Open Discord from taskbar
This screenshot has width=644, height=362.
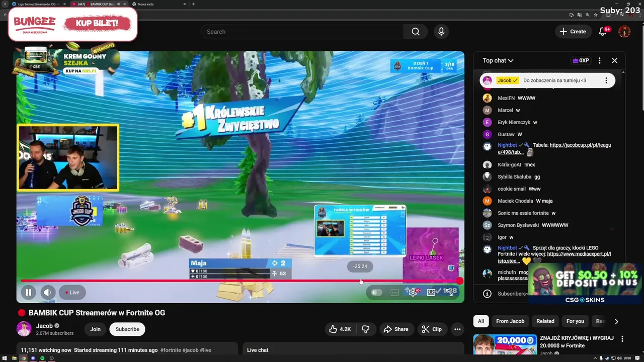33,358
